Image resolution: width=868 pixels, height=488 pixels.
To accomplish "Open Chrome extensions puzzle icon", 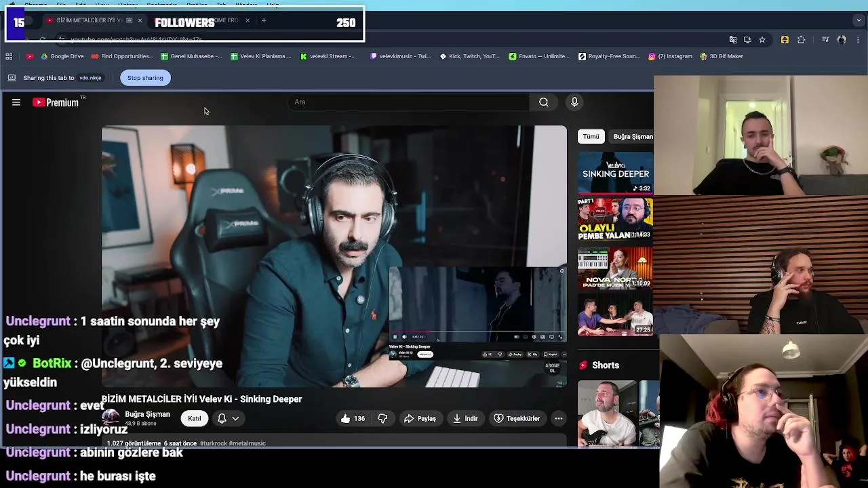I will [x=801, y=40].
